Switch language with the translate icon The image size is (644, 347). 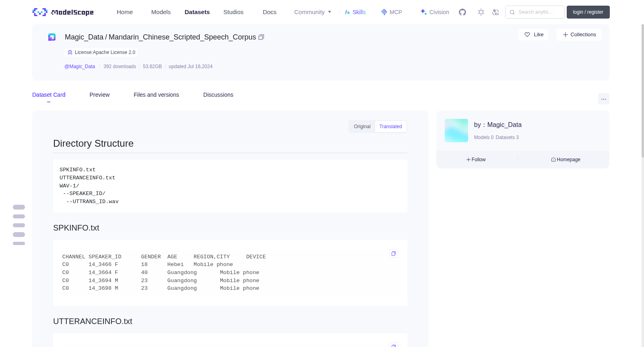(496, 12)
